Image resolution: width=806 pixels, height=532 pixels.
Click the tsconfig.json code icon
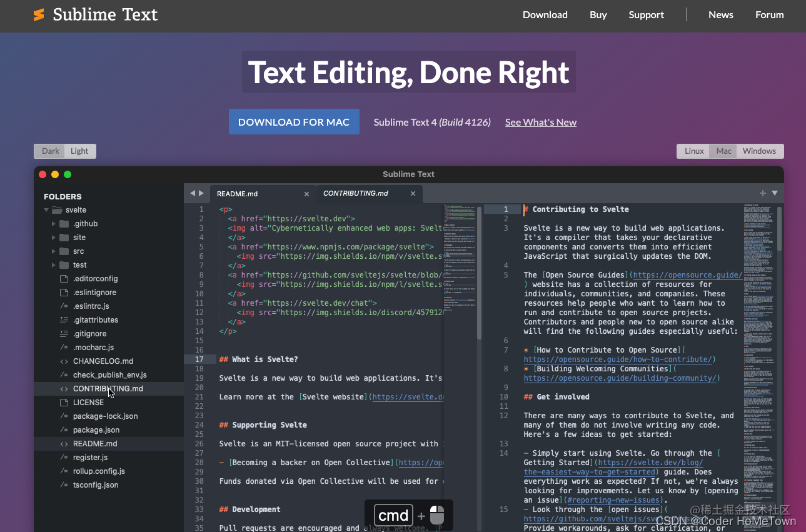64,485
